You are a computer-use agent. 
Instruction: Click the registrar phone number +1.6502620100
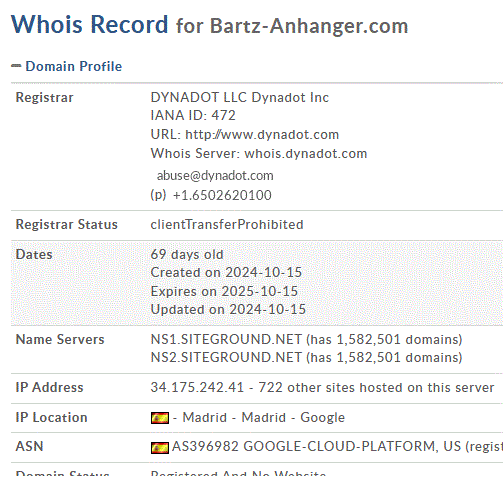coord(222,195)
